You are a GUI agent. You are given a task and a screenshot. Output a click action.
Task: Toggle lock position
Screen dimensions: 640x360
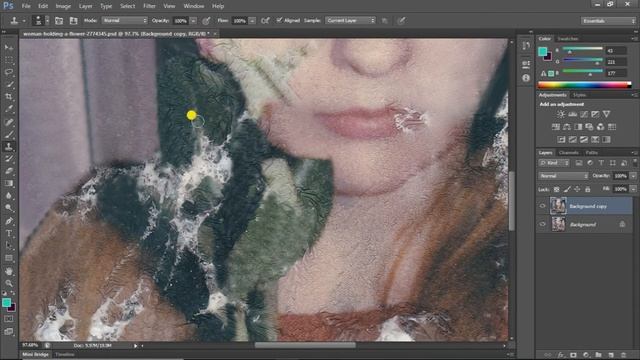(x=577, y=189)
